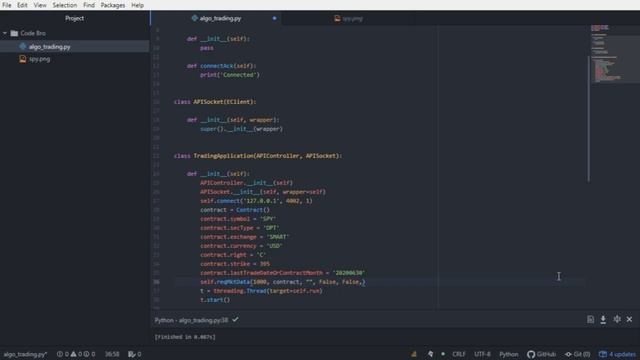Viewport: 640px width, 360px height.
Task: Change the Python grammar selector
Action: click(509, 354)
